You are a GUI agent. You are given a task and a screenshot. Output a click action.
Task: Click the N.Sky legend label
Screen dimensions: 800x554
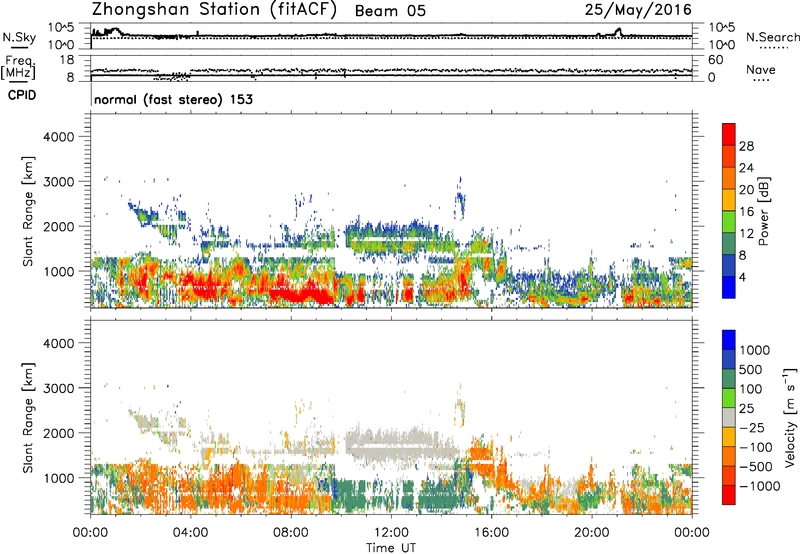[x=19, y=37]
